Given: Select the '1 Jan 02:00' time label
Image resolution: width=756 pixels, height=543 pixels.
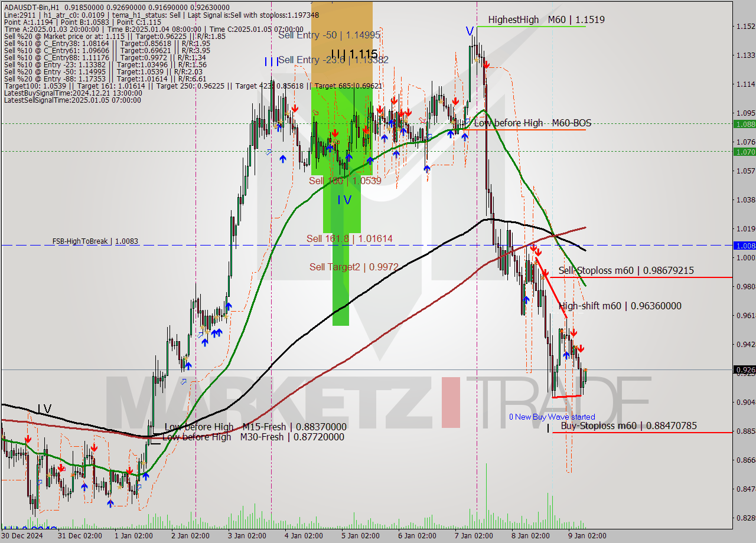Looking at the screenshot, I should (x=133, y=536).
